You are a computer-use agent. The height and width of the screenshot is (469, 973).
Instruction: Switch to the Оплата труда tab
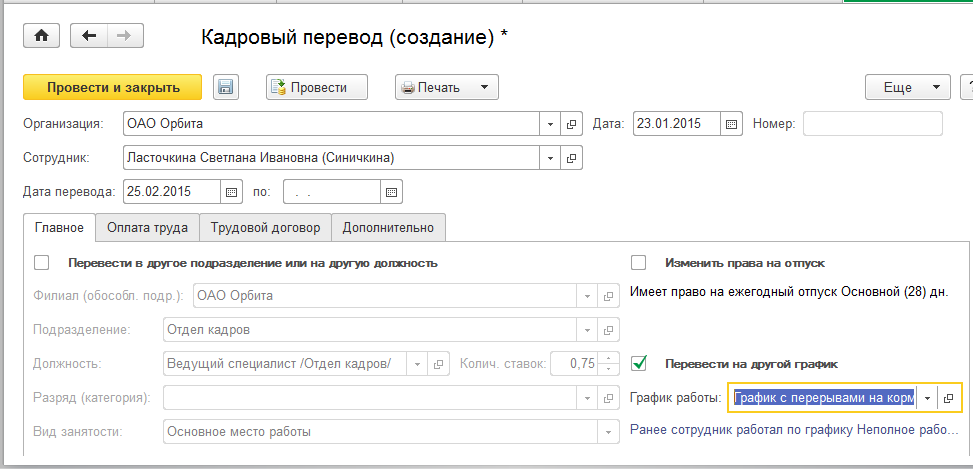point(147,228)
